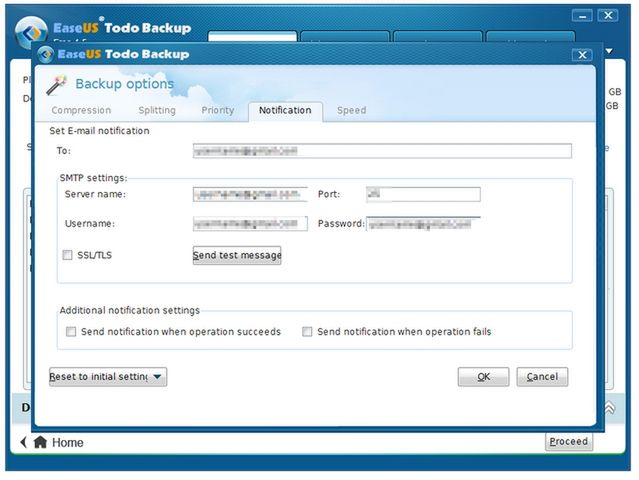This screenshot has width=639, height=480.
Task: Click the Password input field
Action: pos(423,224)
